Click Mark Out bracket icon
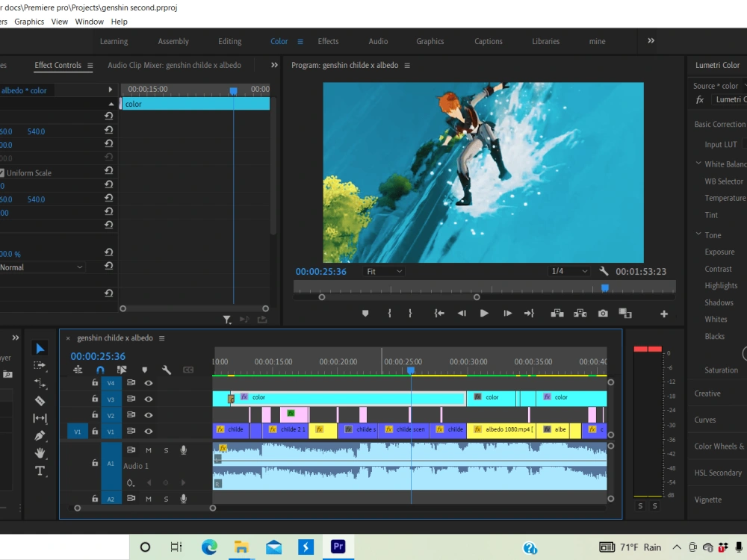The width and height of the screenshot is (747, 560). point(410,314)
